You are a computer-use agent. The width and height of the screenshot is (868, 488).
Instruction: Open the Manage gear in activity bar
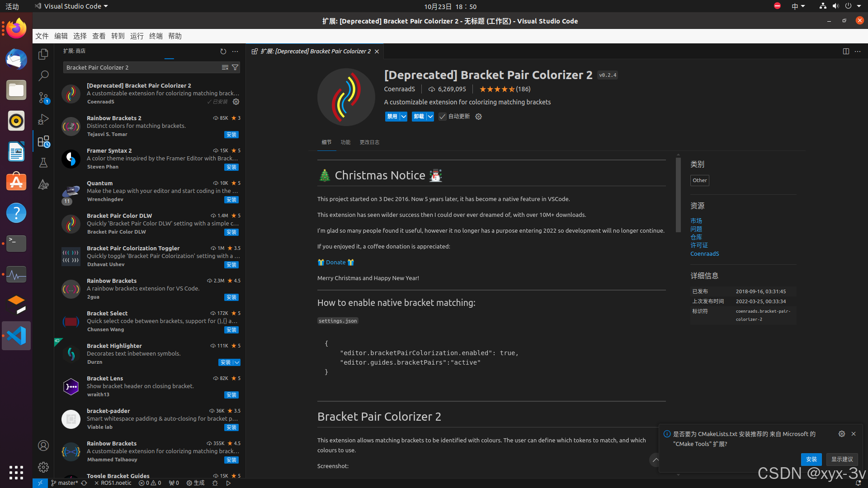[x=43, y=467]
